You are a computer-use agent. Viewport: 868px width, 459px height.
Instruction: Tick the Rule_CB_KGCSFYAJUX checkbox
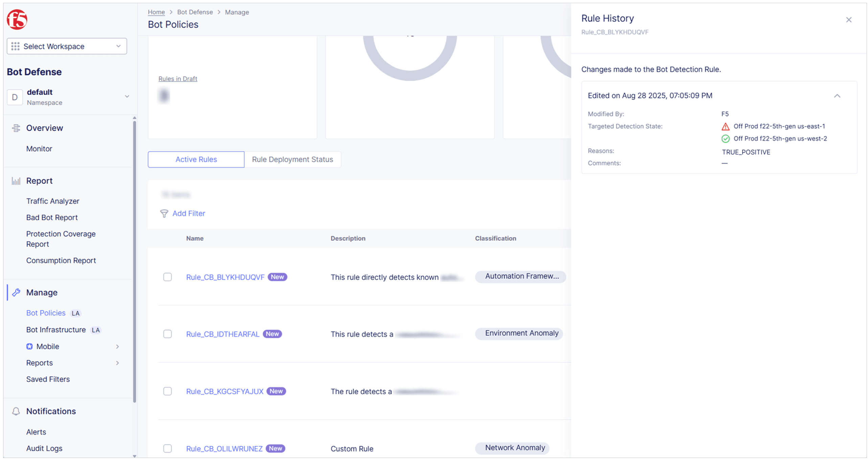167,391
